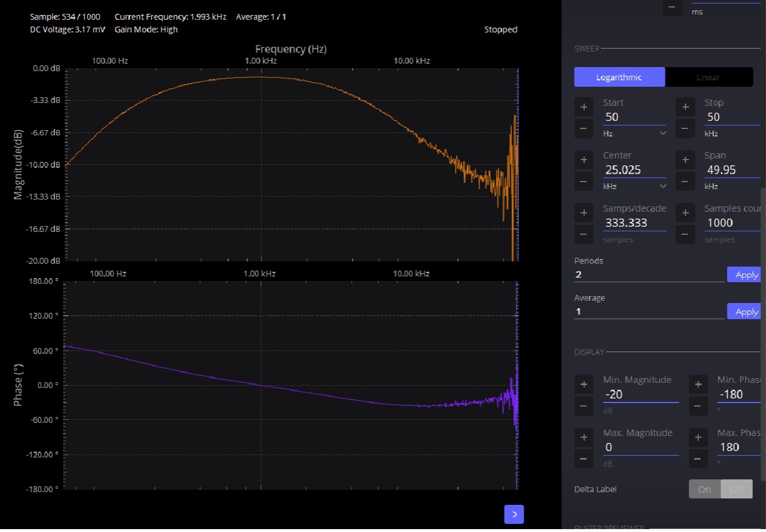Decrease the Center frequency with minus
The image size is (766, 532).
(584, 182)
